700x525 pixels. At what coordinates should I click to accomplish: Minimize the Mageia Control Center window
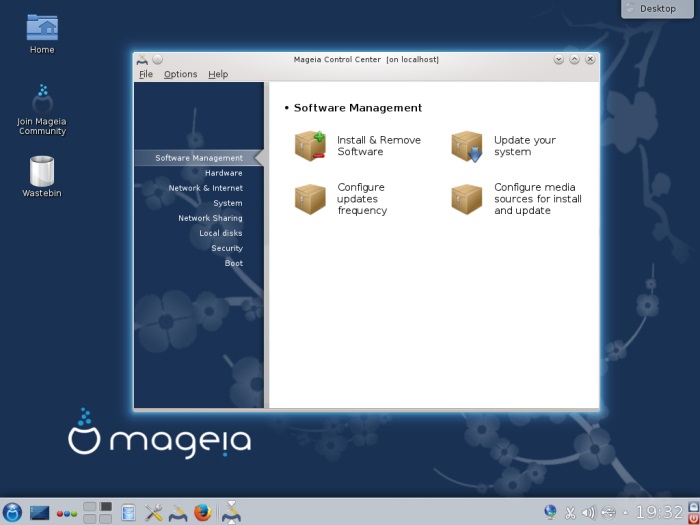[x=558, y=59]
